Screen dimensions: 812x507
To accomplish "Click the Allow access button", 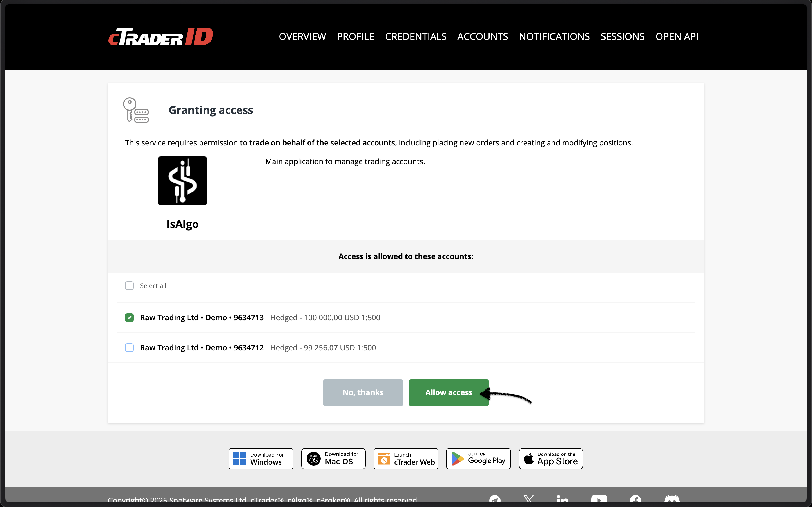I will [449, 392].
